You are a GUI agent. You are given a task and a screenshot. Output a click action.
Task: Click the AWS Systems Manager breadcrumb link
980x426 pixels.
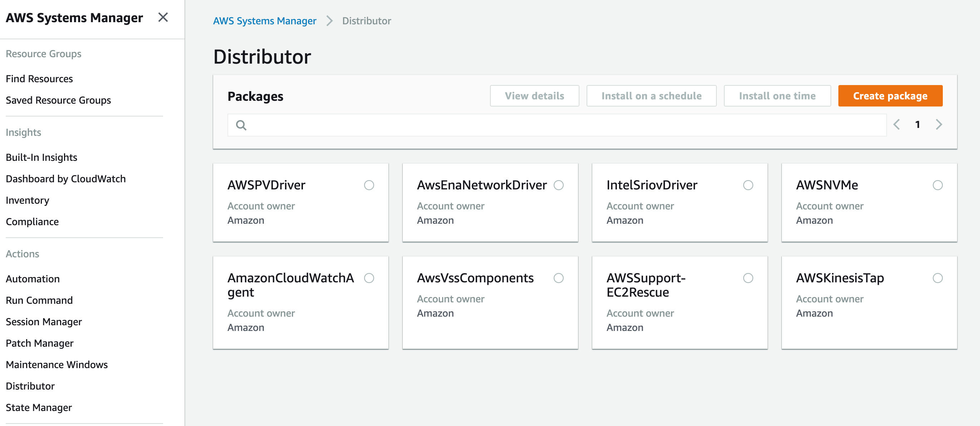click(x=264, y=21)
